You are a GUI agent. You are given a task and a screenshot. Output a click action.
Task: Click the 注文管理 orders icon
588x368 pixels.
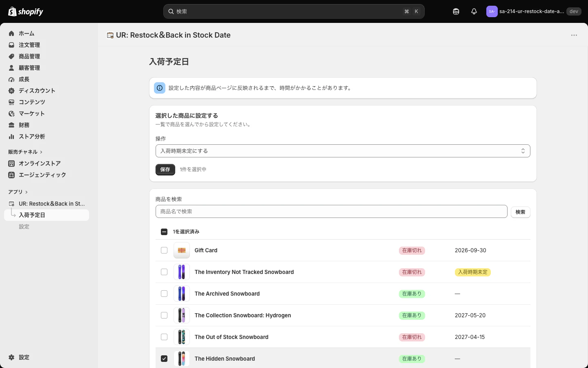pos(11,45)
